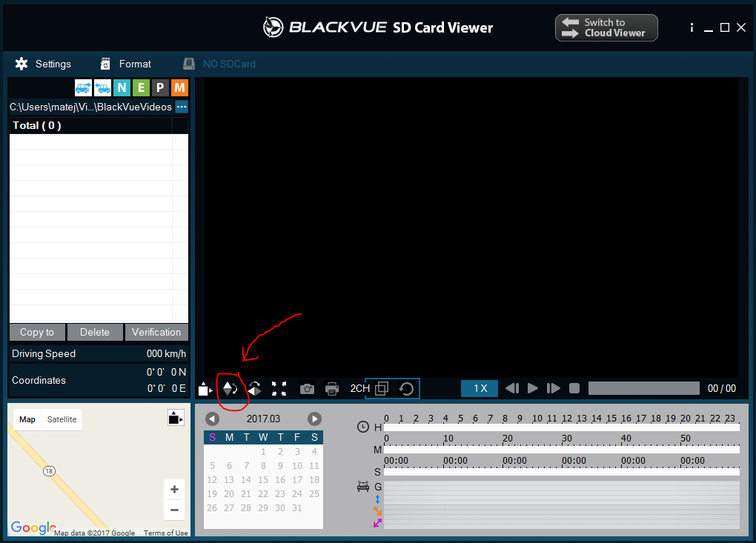Click the Verification button
The height and width of the screenshot is (543, 756).
tap(156, 332)
